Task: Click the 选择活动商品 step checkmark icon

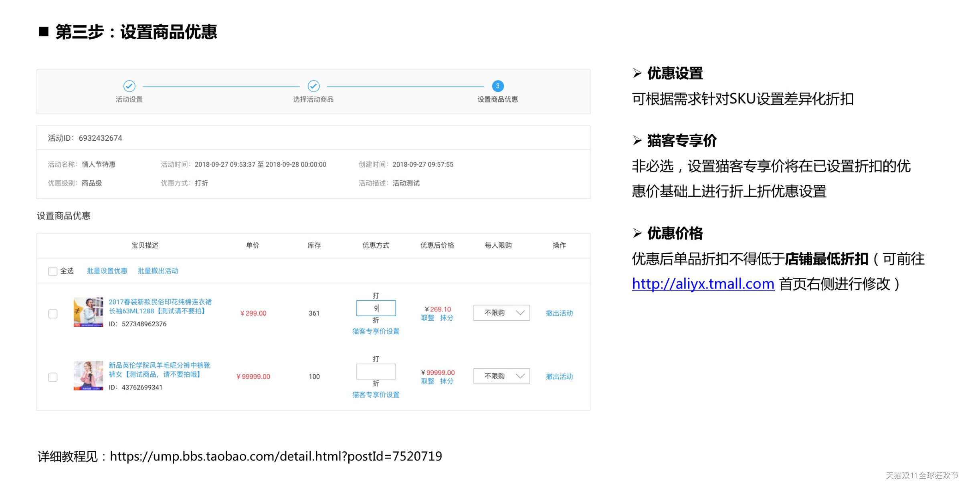Action: coord(313,86)
